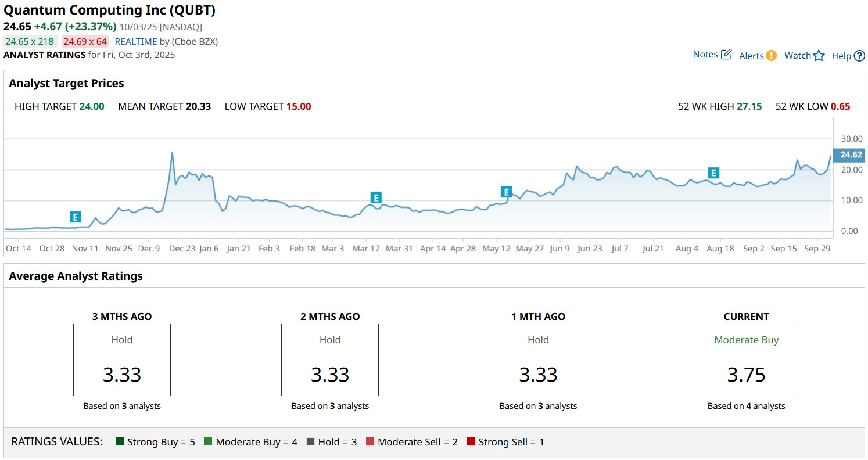Image resolution: width=868 pixels, height=460 pixels.
Task: Open the Help link
Action: [841, 56]
